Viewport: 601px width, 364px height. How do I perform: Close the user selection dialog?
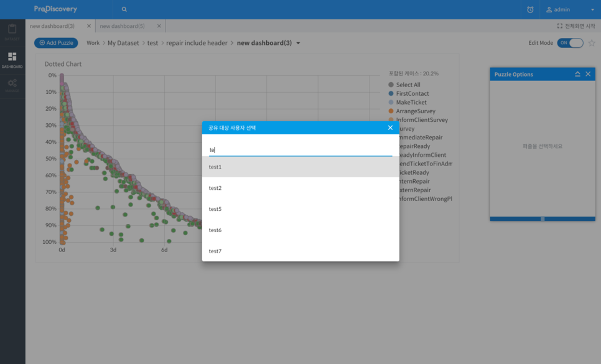pyautogui.click(x=390, y=128)
